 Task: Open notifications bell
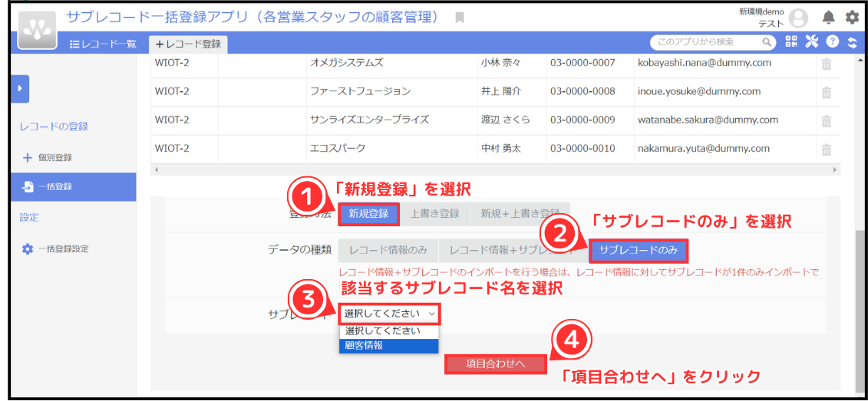[x=828, y=18]
